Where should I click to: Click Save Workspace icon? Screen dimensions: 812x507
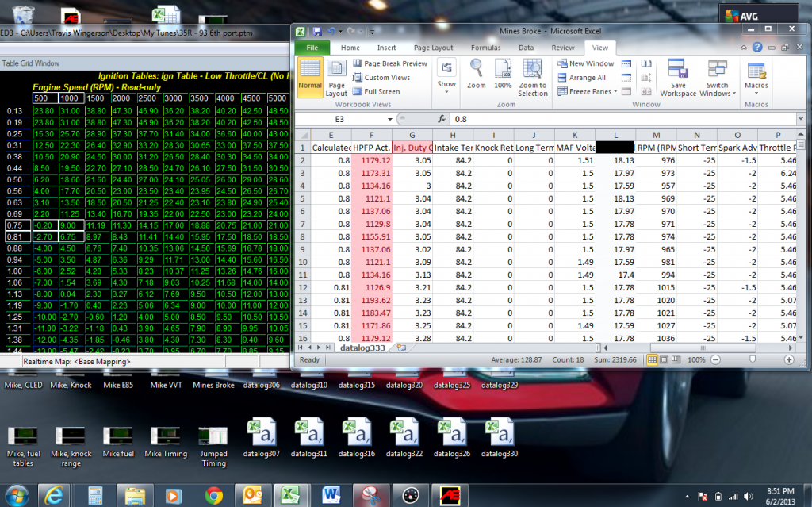(x=678, y=76)
